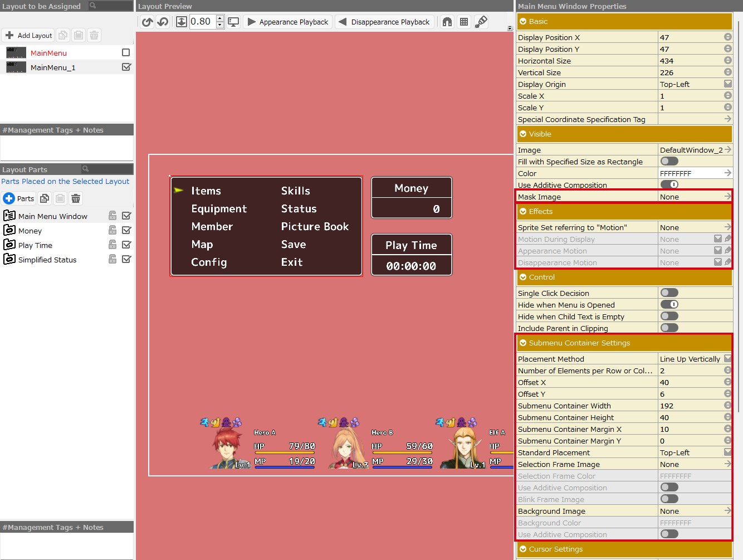Screen dimensions: 743x560
Task: Enable the Single Click Decision toggle
Action: tap(669, 293)
